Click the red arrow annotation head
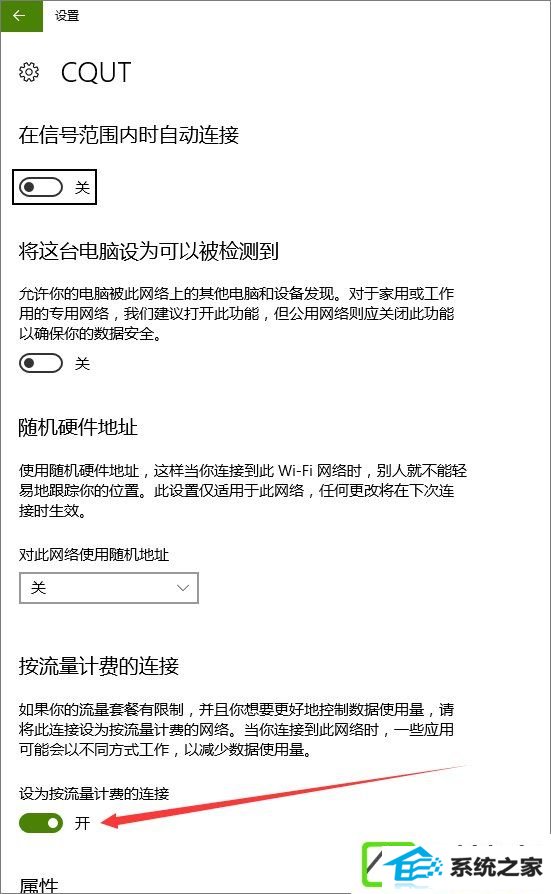 (110, 820)
